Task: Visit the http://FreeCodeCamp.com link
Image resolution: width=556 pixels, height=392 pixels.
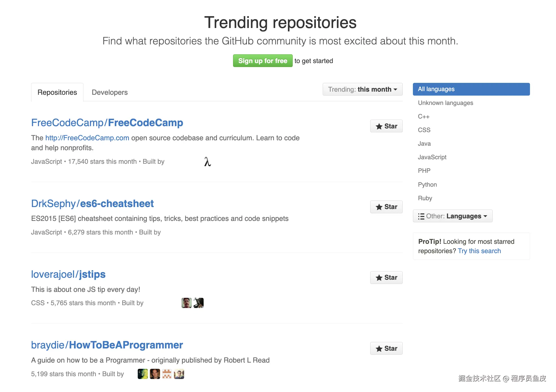Action: coord(87,138)
